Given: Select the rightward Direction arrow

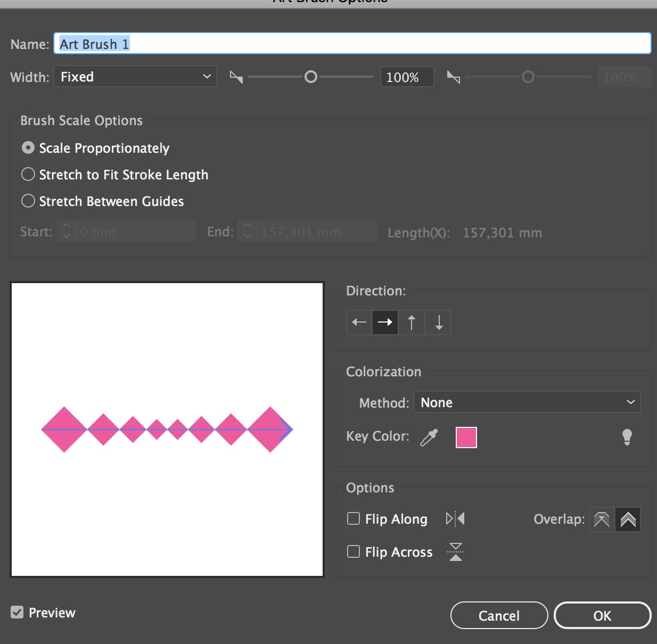Looking at the screenshot, I should point(384,322).
